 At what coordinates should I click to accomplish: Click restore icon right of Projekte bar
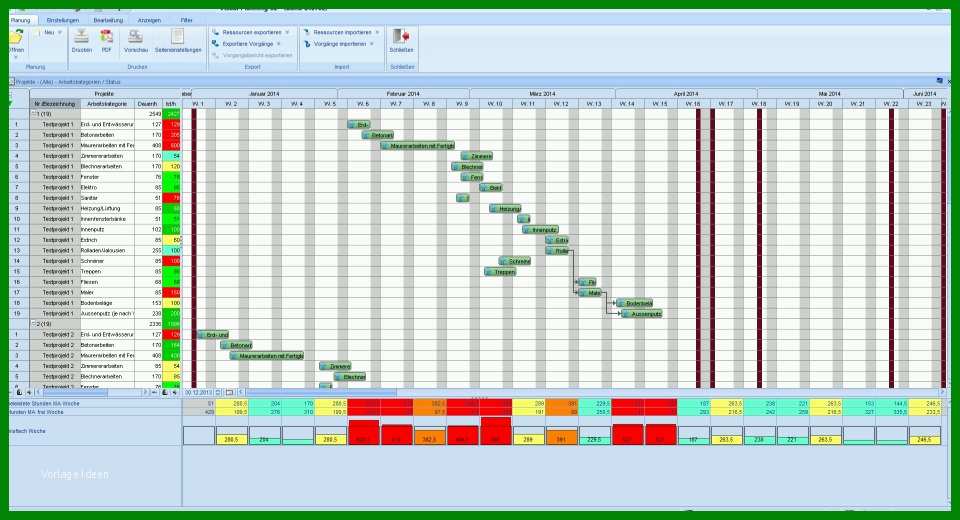click(940, 81)
